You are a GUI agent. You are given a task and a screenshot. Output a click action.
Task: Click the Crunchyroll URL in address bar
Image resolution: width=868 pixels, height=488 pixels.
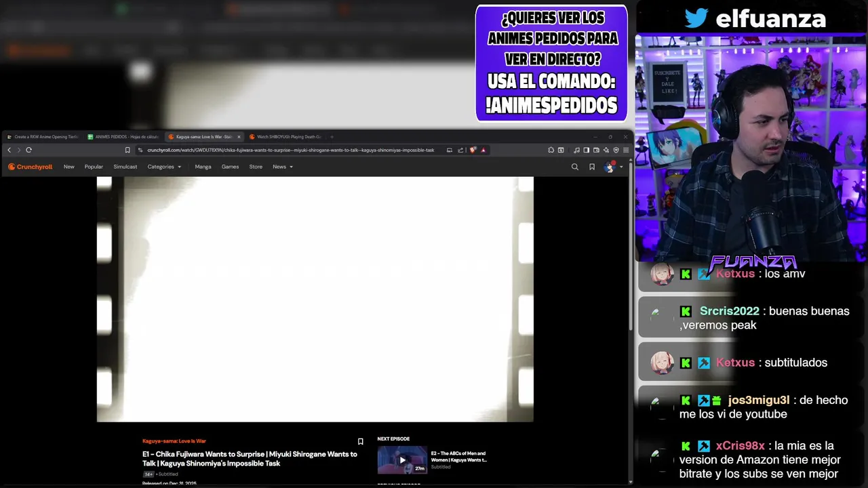(290, 150)
